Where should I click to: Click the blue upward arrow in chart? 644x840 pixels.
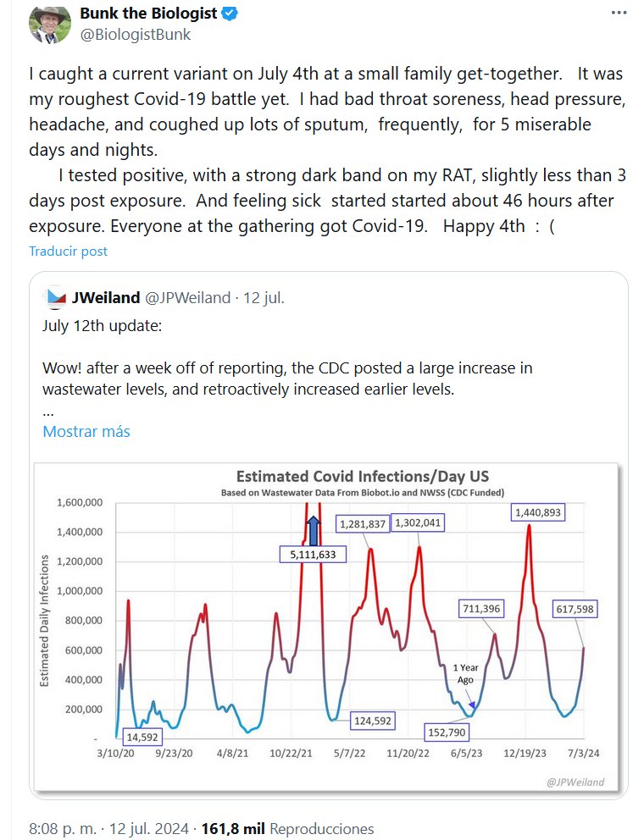(x=314, y=530)
